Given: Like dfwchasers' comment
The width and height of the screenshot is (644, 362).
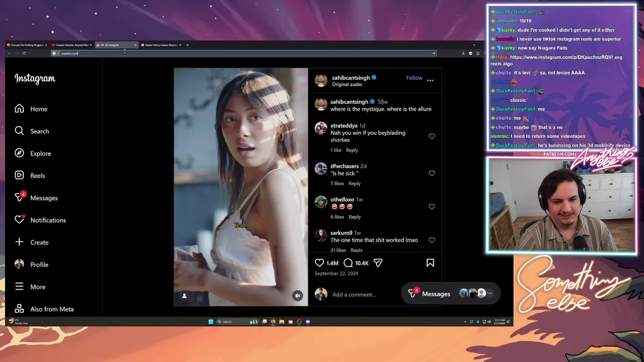Looking at the screenshot, I should pyautogui.click(x=432, y=173).
